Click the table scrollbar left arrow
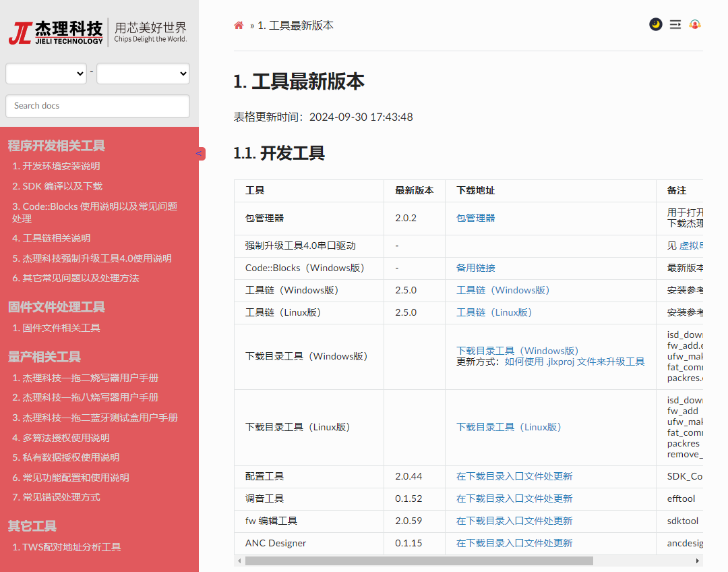This screenshot has height=572, width=728. point(239,561)
